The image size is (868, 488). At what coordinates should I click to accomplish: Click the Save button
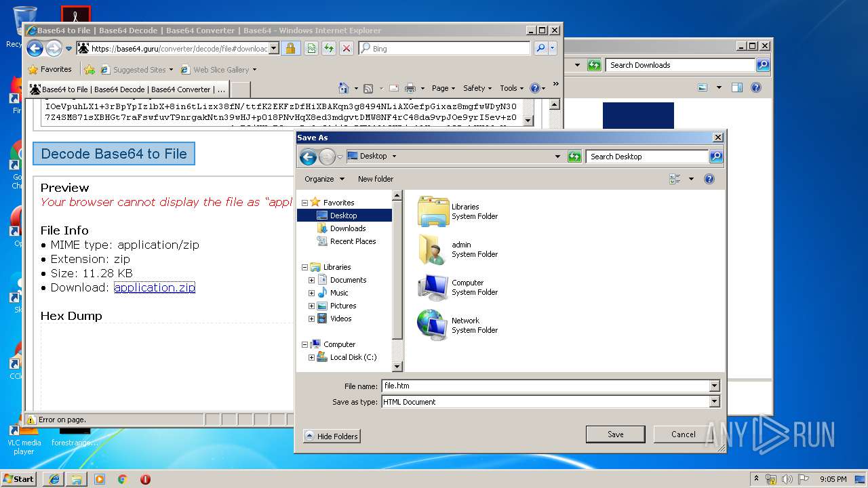click(616, 434)
